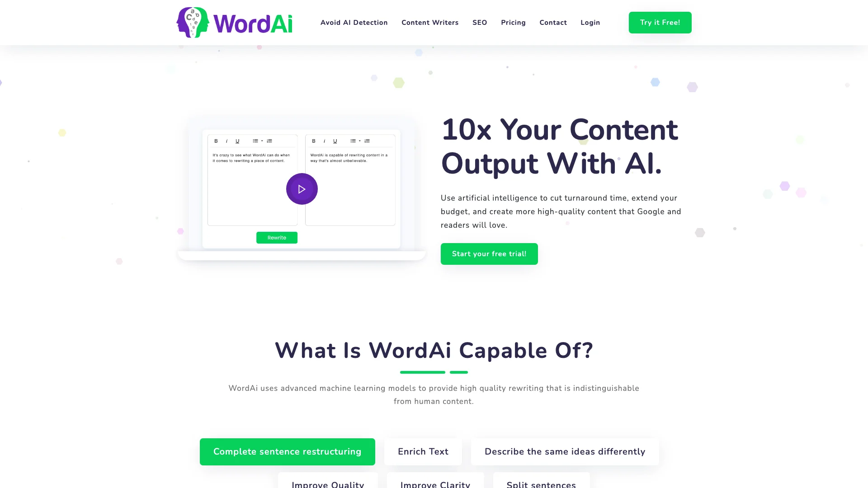Image resolution: width=868 pixels, height=488 pixels.
Task: Click the Rewrite action button
Action: [x=277, y=237]
